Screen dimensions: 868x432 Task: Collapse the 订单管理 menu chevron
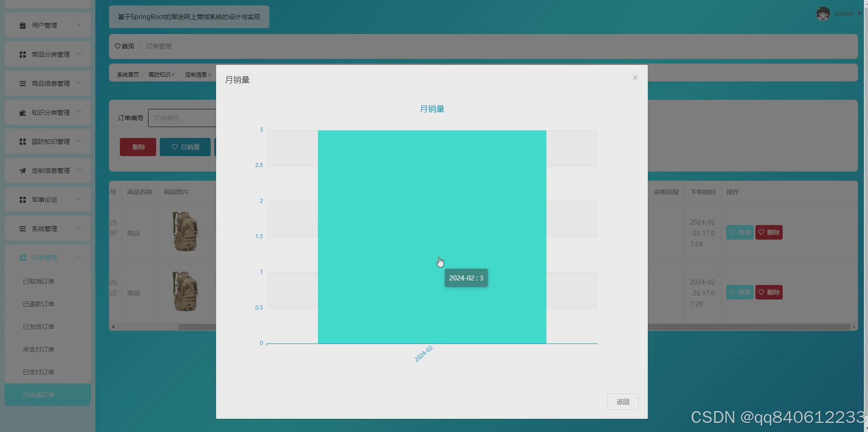point(79,257)
